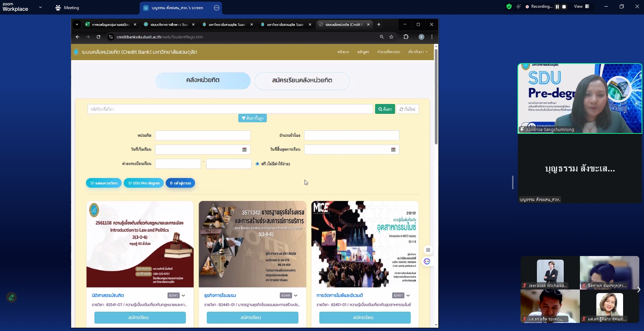Select the free no-cost radio option
644x331 pixels.
coord(257,164)
